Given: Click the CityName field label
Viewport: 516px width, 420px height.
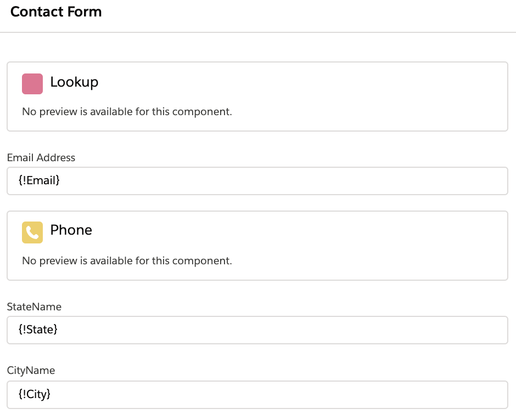Looking at the screenshot, I should (31, 371).
